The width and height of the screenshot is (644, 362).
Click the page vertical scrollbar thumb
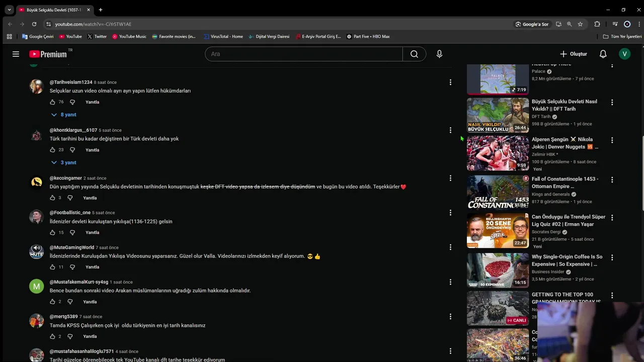tap(642, 174)
